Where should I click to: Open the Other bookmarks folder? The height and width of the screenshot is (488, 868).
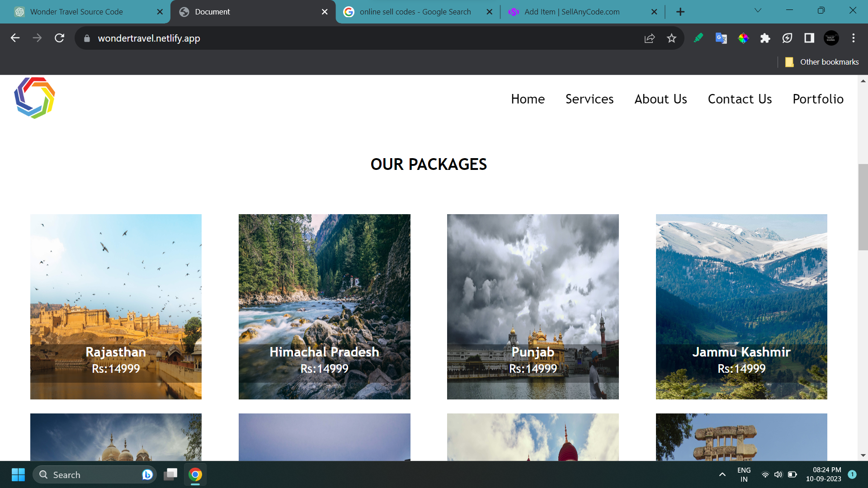tap(822, 62)
